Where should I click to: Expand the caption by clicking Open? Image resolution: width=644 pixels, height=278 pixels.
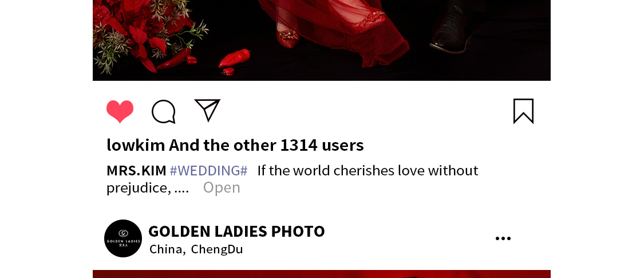[x=222, y=187]
